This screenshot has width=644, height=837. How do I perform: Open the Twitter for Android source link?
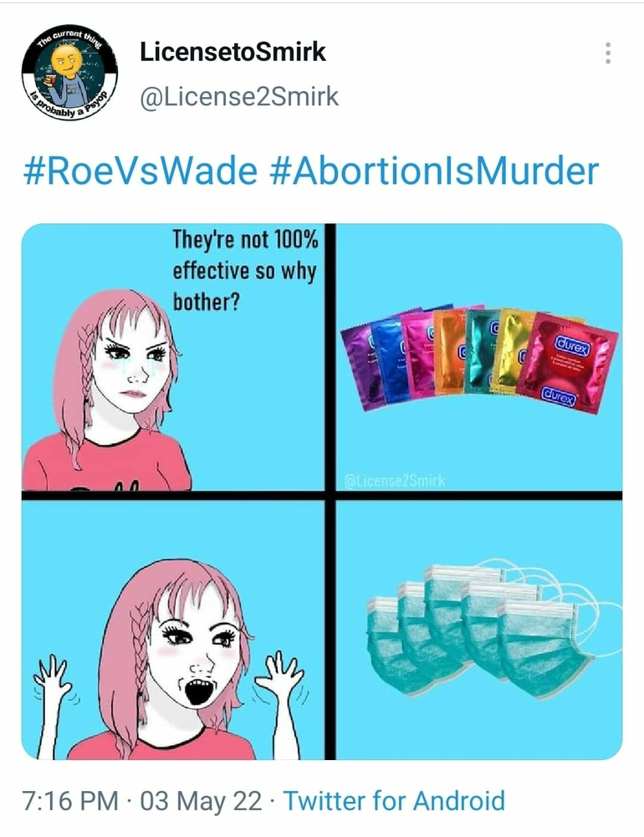[394, 801]
